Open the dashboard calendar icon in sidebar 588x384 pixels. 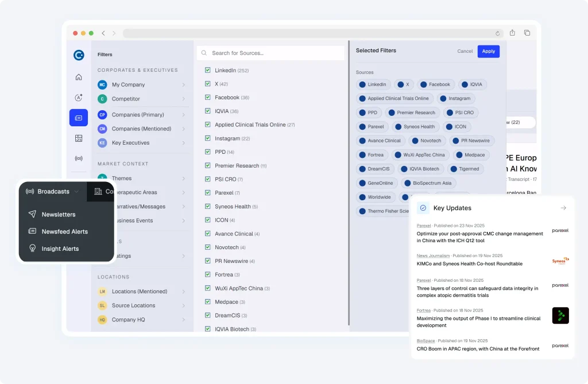coord(78,138)
